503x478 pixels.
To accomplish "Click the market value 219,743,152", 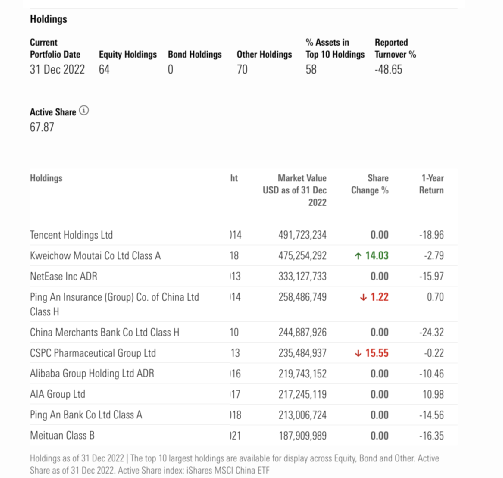I will pos(302,373).
